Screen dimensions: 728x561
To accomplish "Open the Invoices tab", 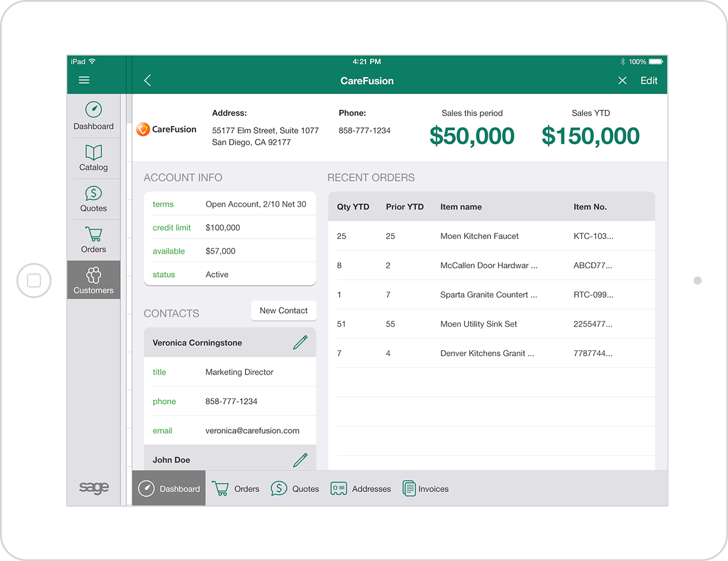I will pos(426,489).
